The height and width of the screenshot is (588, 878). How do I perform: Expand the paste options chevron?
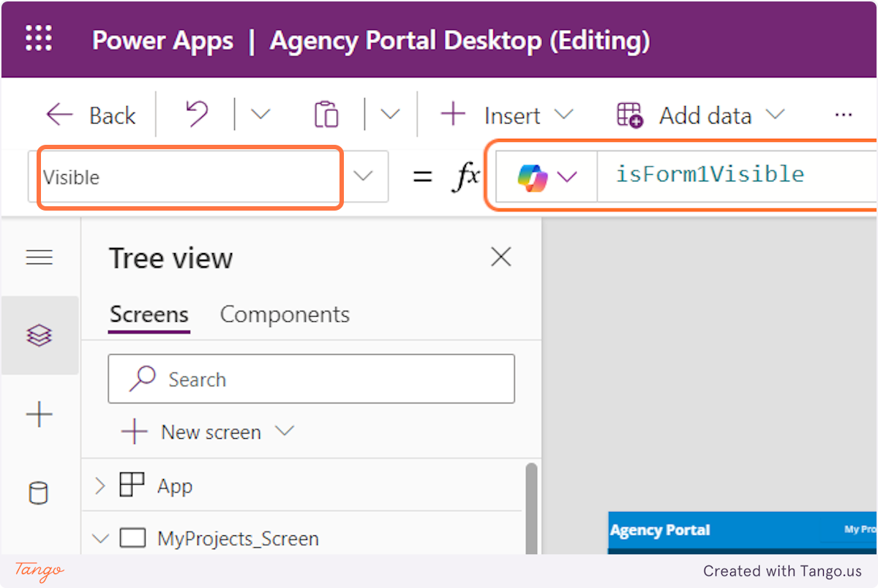coord(391,115)
